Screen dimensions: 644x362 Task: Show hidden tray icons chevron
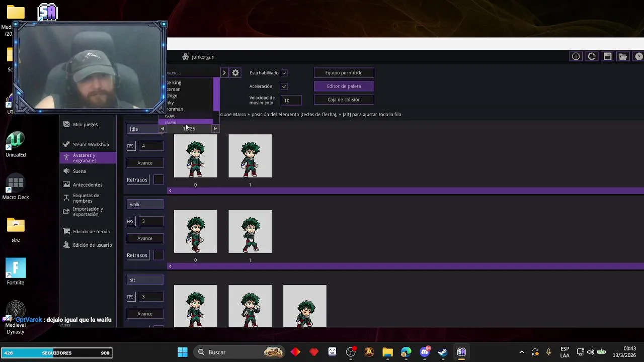click(x=522, y=352)
